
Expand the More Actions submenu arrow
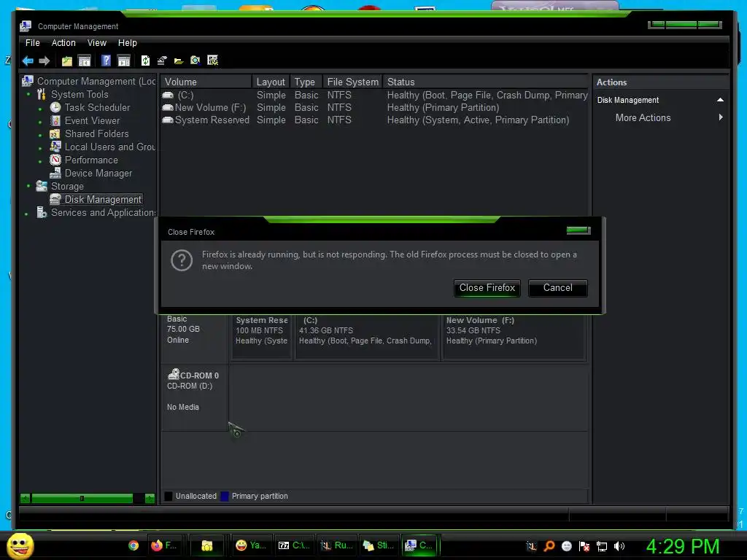[x=721, y=117]
